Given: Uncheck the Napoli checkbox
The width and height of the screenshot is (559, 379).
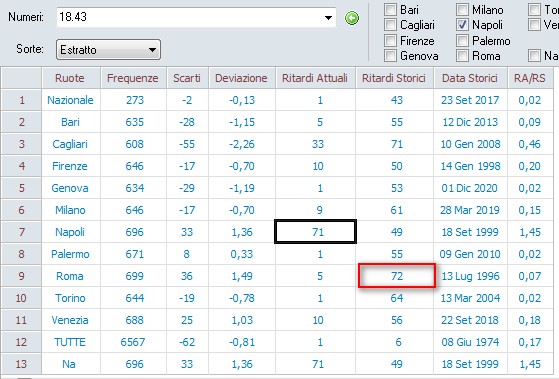Looking at the screenshot, I should (x=462, y=25).
